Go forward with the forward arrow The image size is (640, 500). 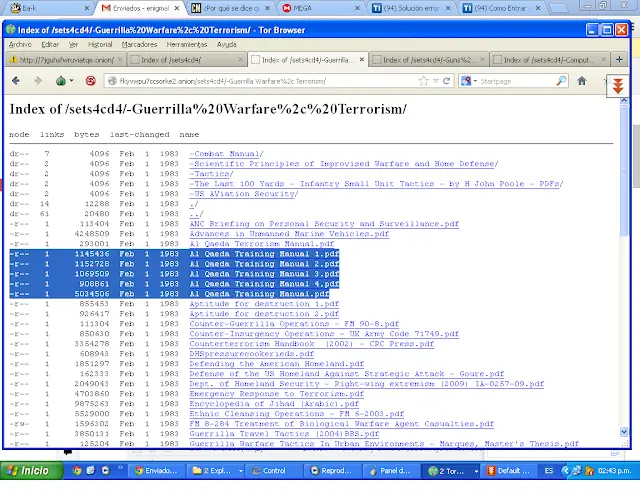point(38,81)
